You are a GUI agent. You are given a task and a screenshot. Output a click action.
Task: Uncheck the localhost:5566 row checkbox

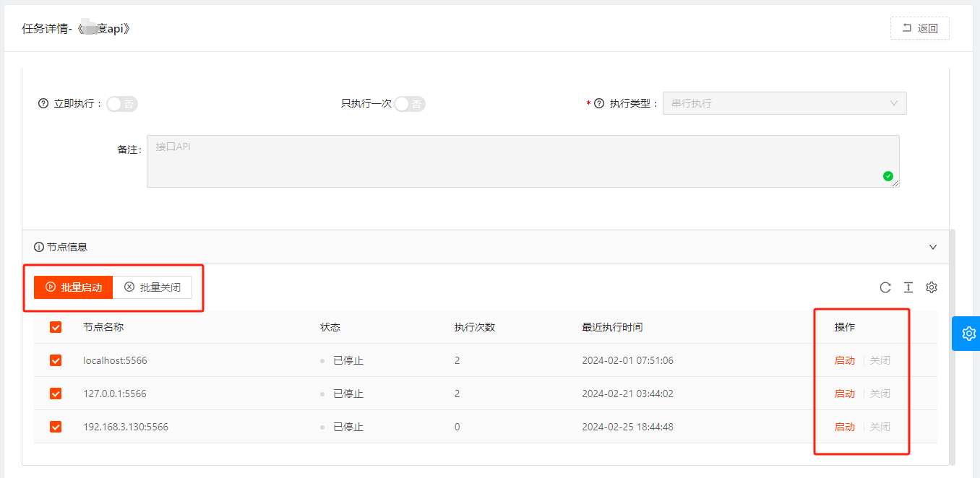(56, 360)
